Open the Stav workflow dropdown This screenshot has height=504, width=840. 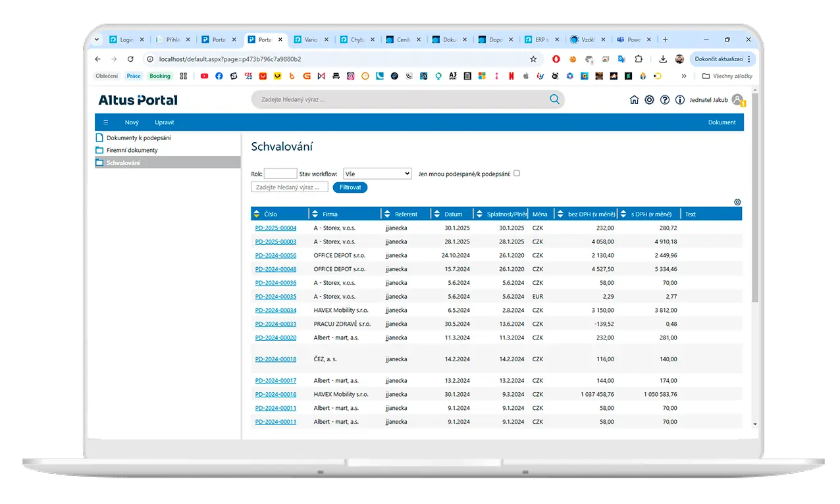click(x=377, y=174)
